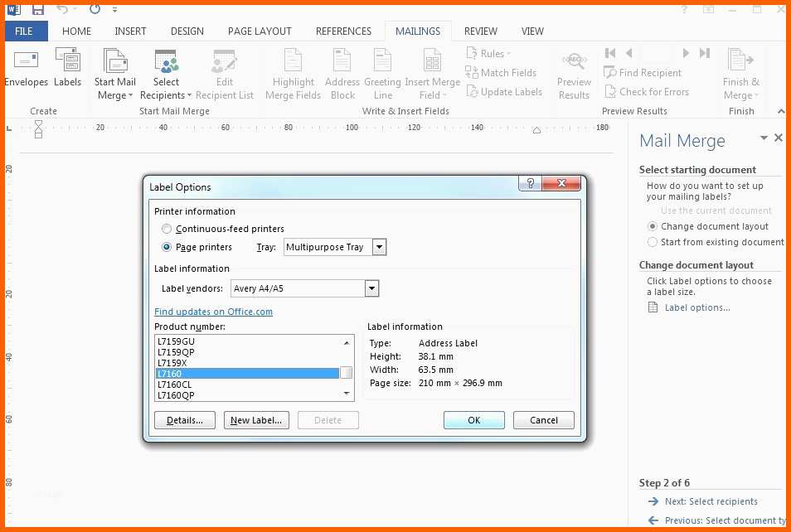Confirm the dialog with OK
The height and width of the screenshot is (532, 791).
[x=474, y=420]
